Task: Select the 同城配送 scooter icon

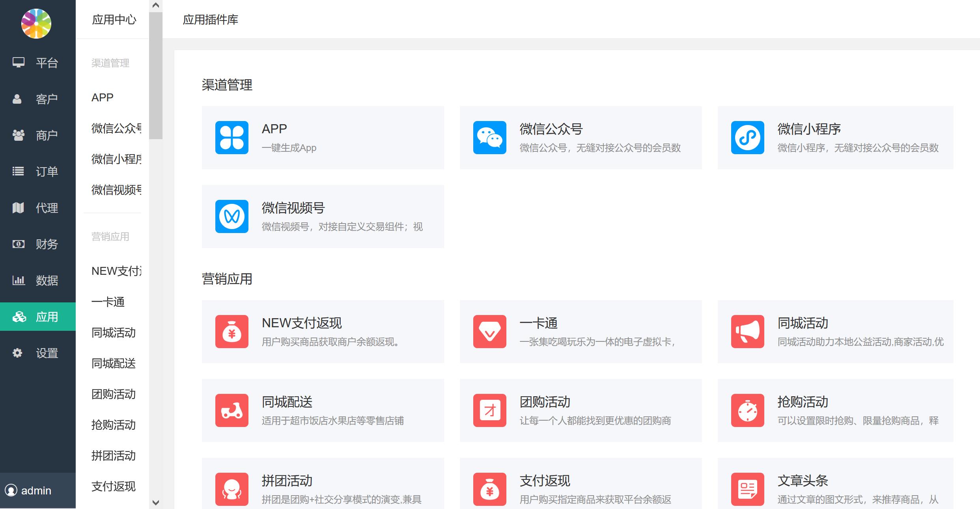Action: click(x=231, y=410)
